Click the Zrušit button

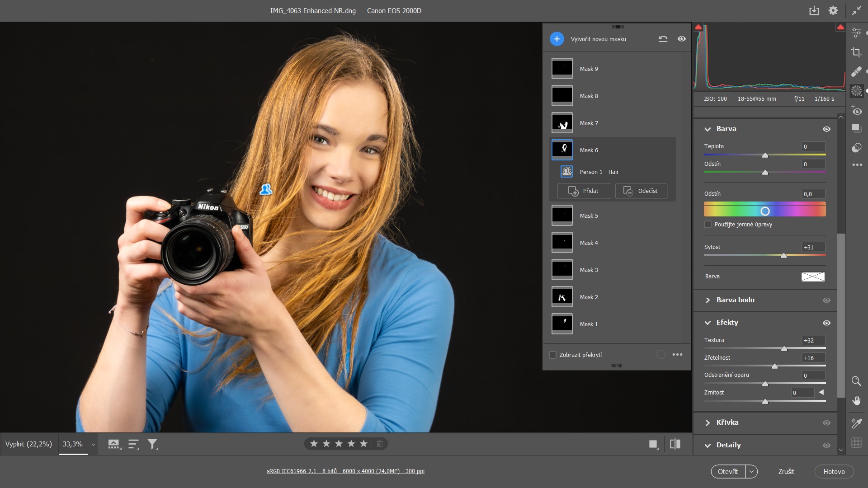786,472
